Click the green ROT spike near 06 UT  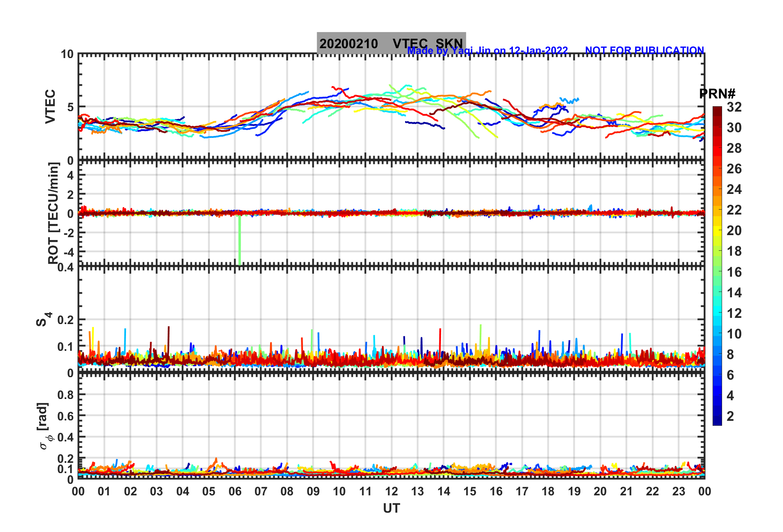[240, 240]
